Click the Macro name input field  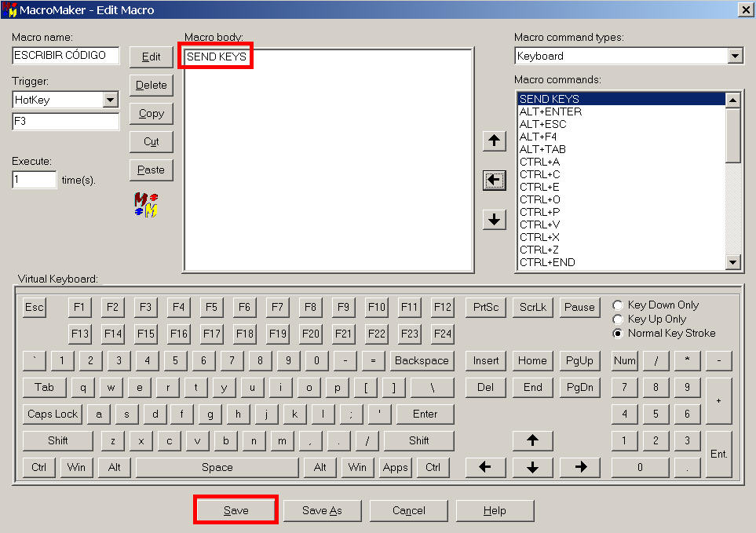[x=65, y=56]
